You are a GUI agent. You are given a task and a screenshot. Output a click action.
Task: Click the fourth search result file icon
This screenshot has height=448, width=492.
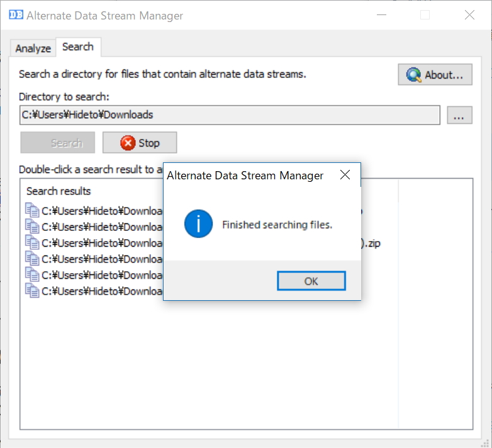coord(32,259)
